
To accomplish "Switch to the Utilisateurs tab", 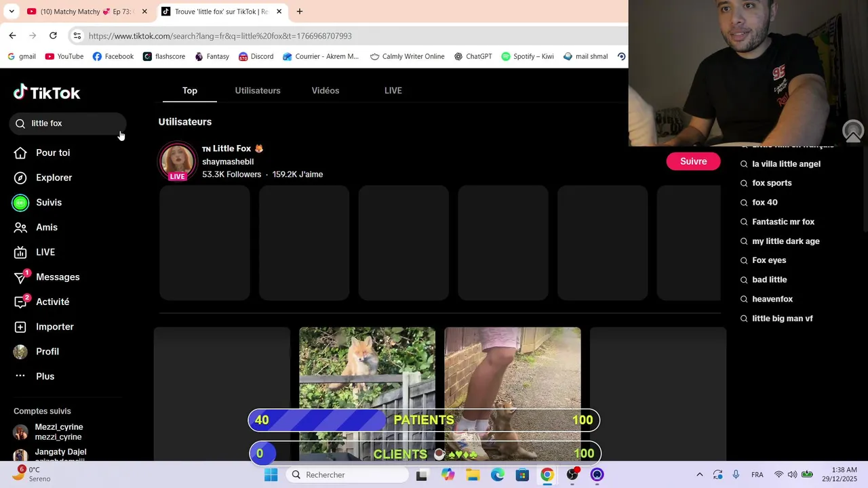I will click(258, 90).
